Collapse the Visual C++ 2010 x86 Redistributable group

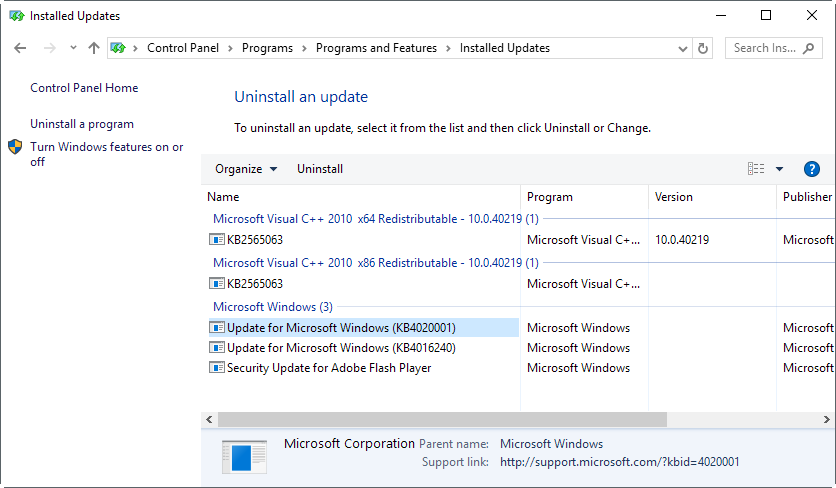pos(376,263)
